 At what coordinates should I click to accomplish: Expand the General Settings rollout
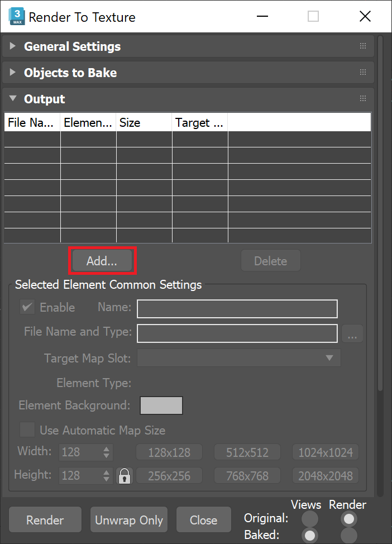click(12, 46)
